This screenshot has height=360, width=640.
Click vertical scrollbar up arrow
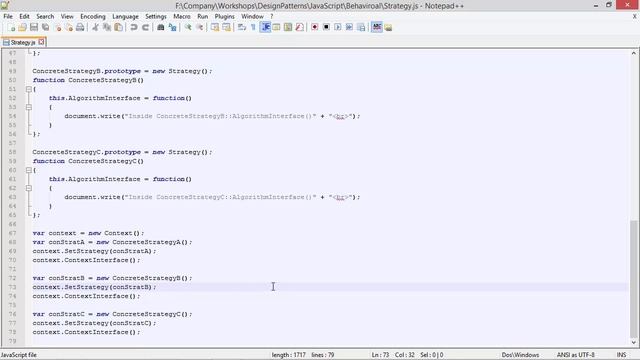[x=633, y=53]
